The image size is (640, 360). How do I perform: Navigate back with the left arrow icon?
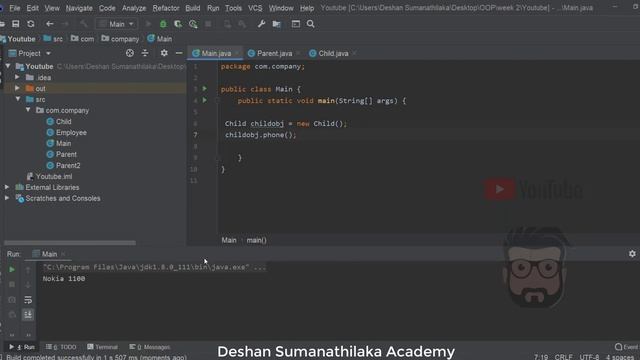(49, 24)
